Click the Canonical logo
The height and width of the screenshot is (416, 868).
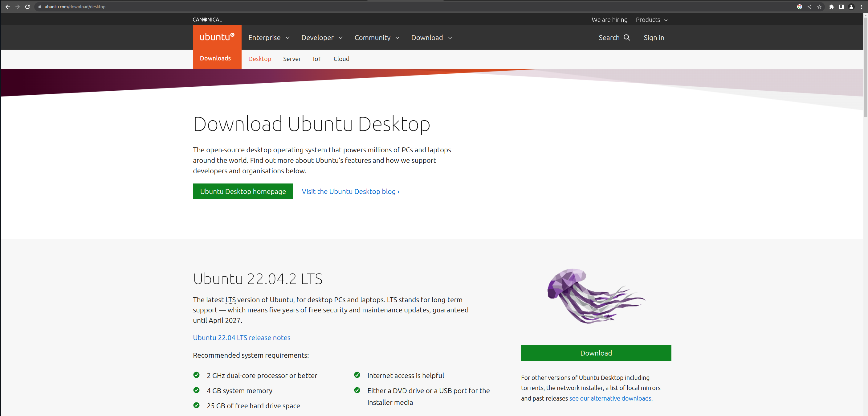(207, 19)
